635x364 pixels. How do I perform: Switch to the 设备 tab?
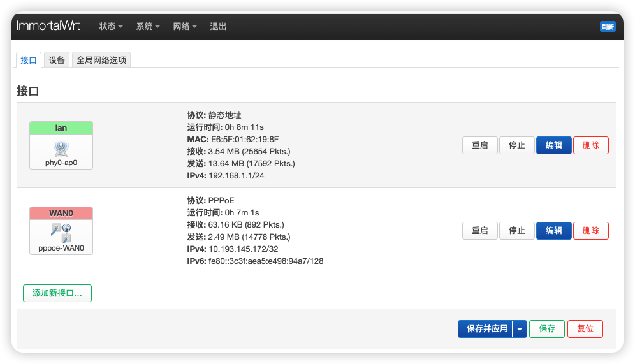(57, 61)
